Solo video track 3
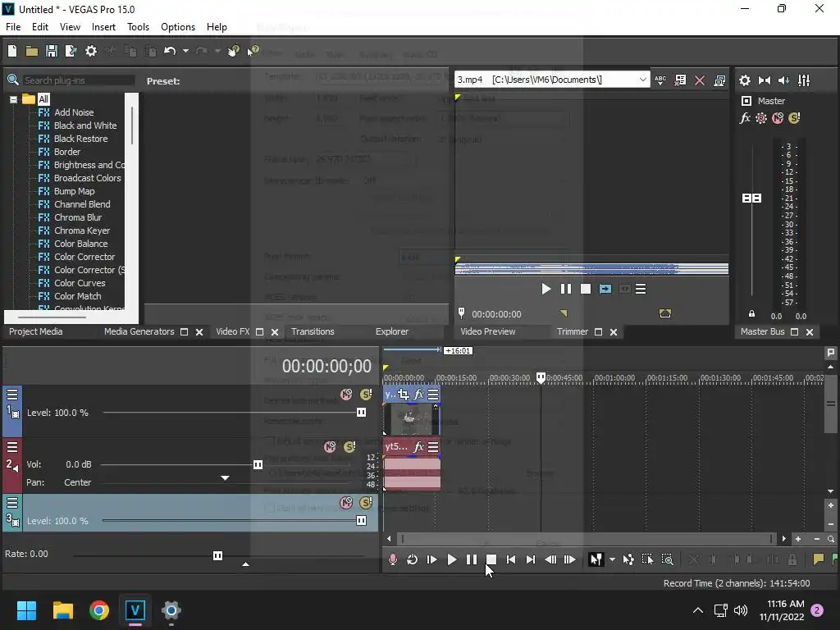This screenshot has width=840, height=630. 366,503
